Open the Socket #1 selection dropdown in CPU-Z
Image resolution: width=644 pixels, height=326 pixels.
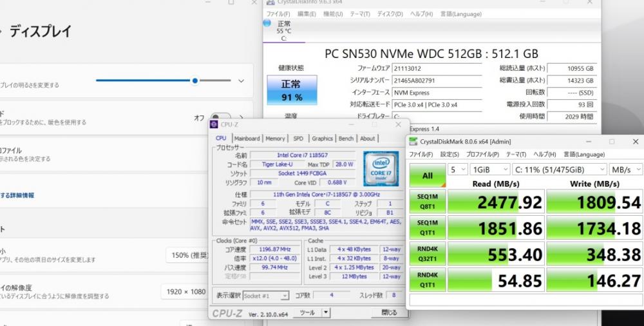[x=266, y=296]
